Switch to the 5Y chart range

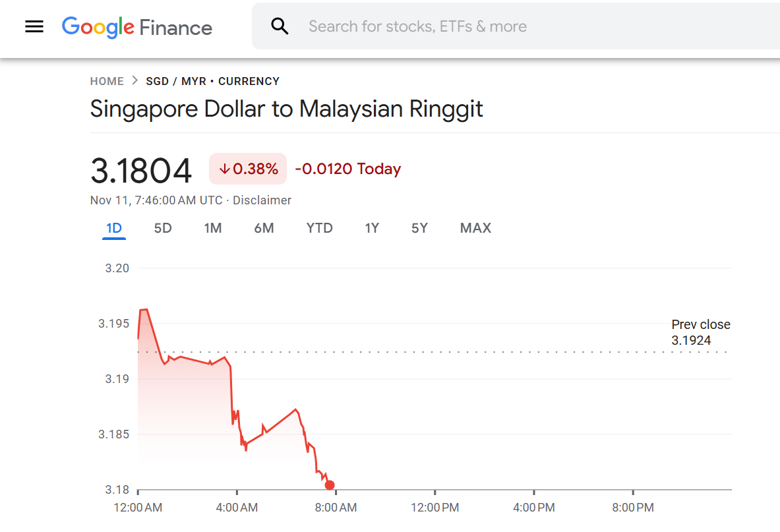pos(419,228)
